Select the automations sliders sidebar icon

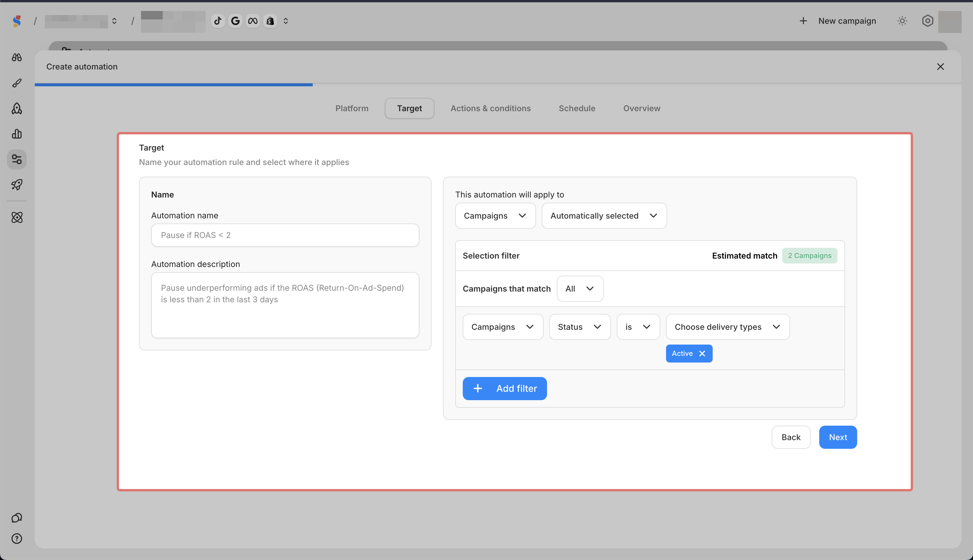pyautogui.click(x=17, y=159)
